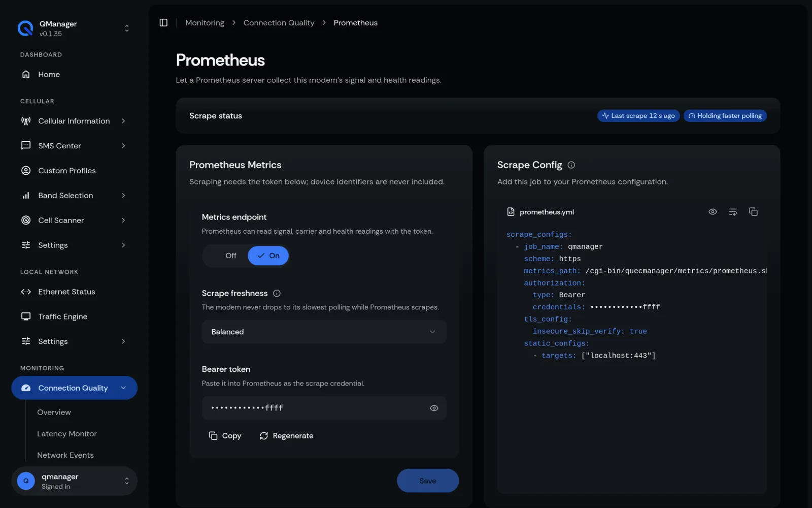Image resolution: width=812 pixels, height=508 pixels.
Task: Click the Cellular Information antenna icon
Action: [x=26, y=121]
